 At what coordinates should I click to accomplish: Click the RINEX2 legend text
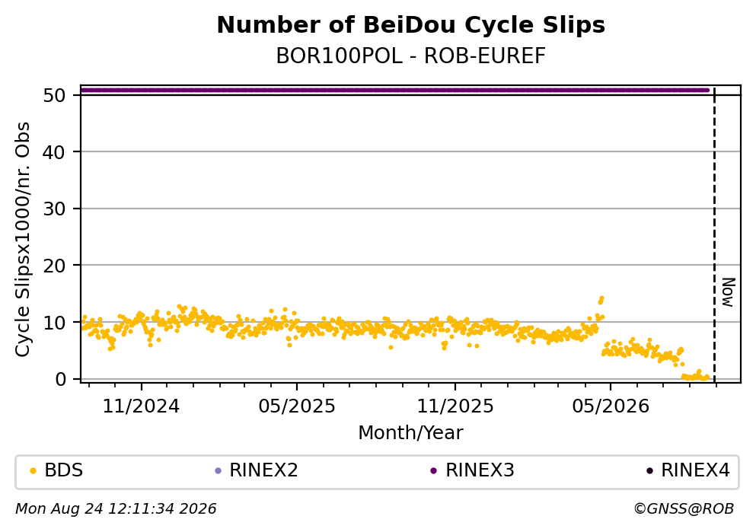pos(263,470)
